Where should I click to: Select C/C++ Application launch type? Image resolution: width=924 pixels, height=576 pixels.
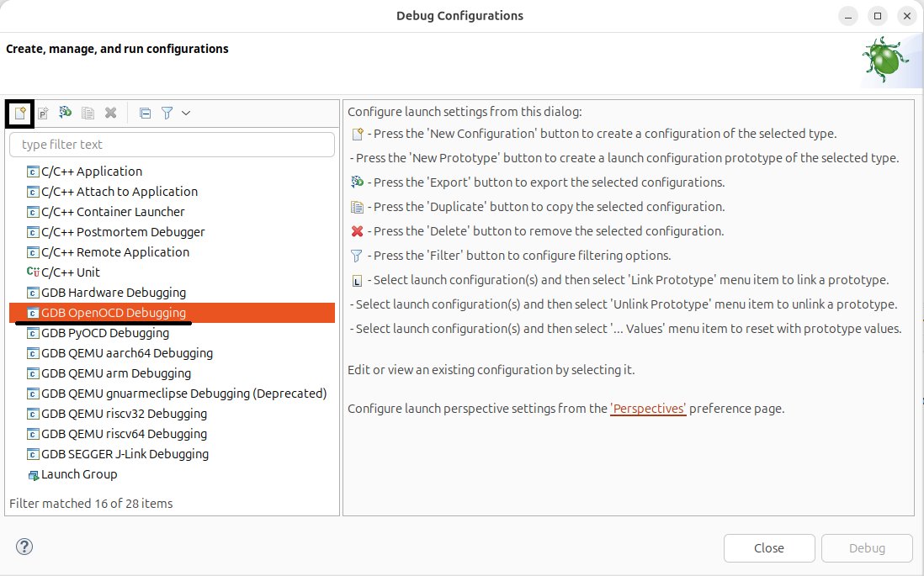point(91,172)
